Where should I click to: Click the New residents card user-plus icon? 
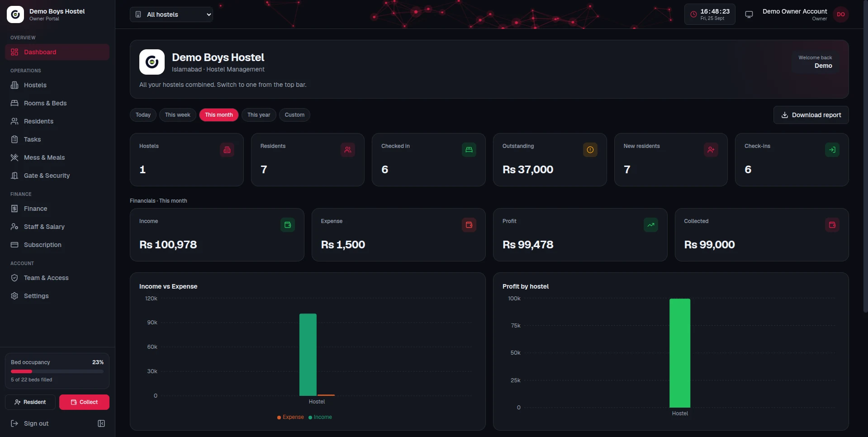click(711, 150)
